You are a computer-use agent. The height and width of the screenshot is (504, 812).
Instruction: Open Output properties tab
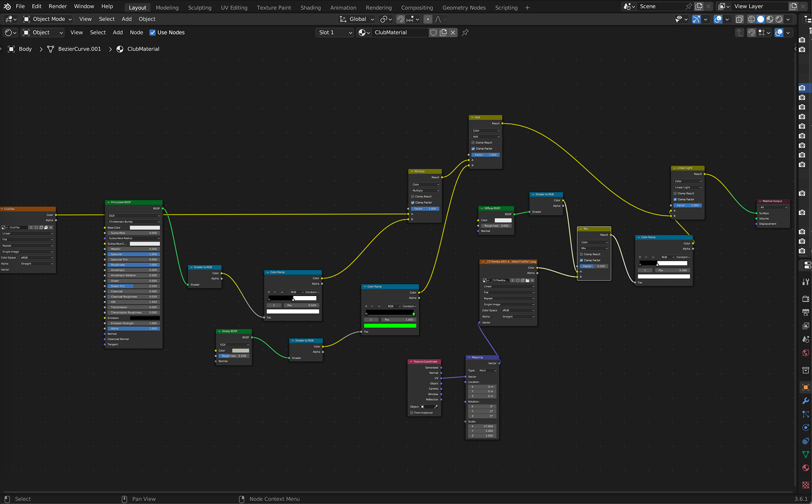(806, 312)
